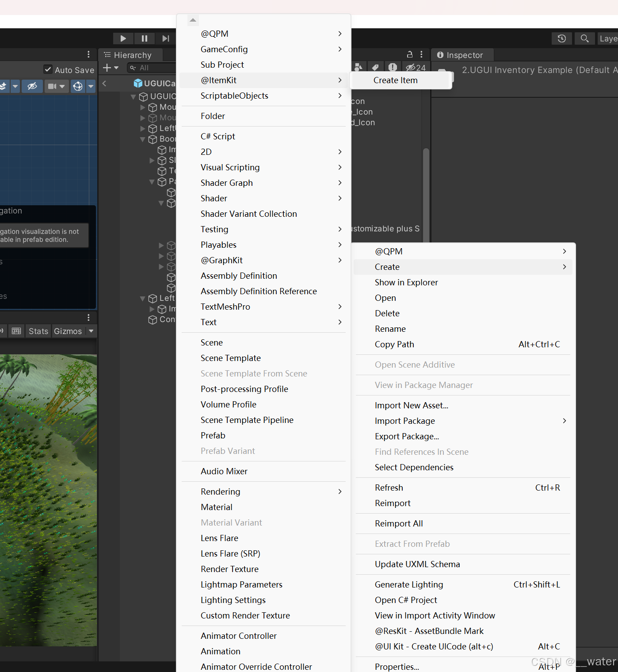Toggle hidden packages eye with count 24
This screenshot has width=618, height=672.
416,67
